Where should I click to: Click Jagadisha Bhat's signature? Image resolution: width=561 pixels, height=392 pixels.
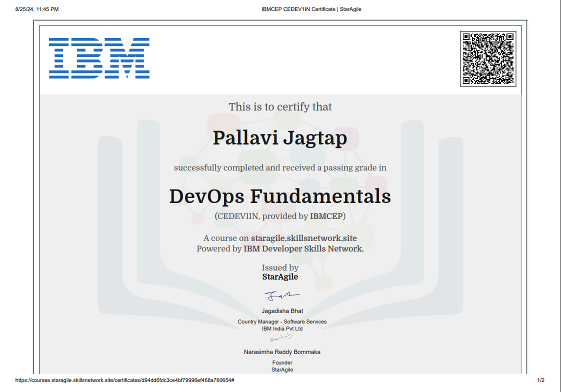point(282,295)
